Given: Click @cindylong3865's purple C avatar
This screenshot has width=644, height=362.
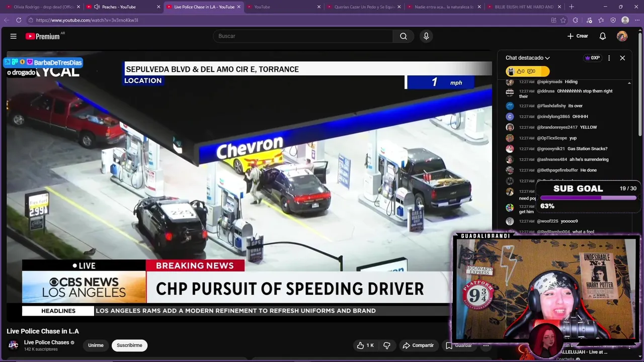Looking at the screenshot, I should 510,117.
